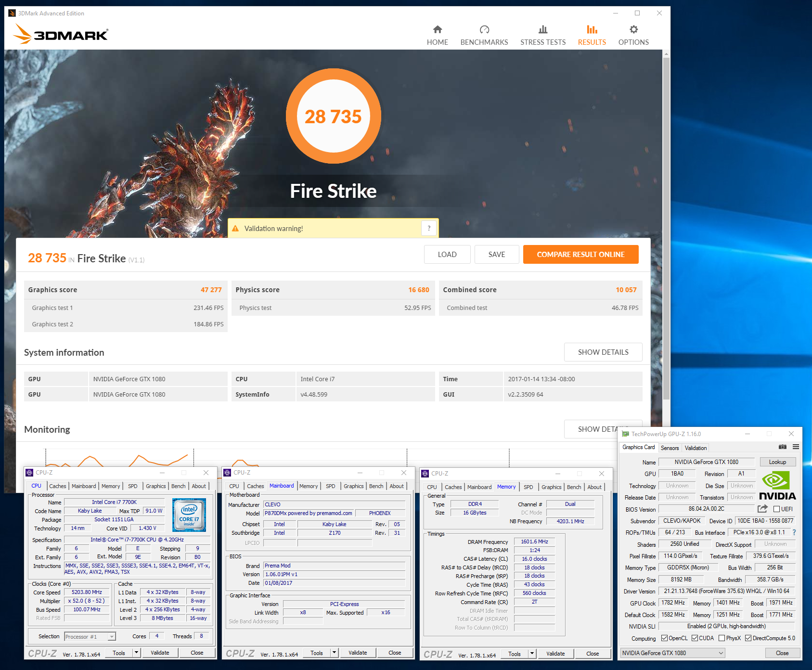Screen dimensions: 812x670
Task: Open SPD tab in CPU-Z Motherboard window
Action: click(x=330, y=486)
